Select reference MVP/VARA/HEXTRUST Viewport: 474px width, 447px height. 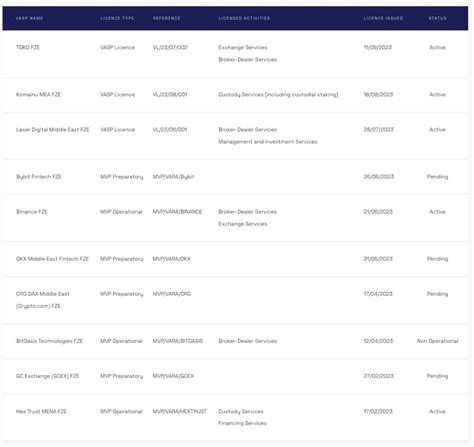pos(180,411)
